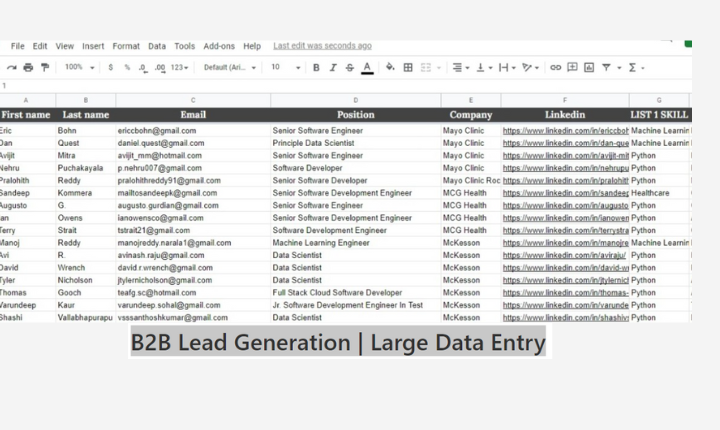Expand the font size dropdown
Screen dimensions: 720x430
282,67
